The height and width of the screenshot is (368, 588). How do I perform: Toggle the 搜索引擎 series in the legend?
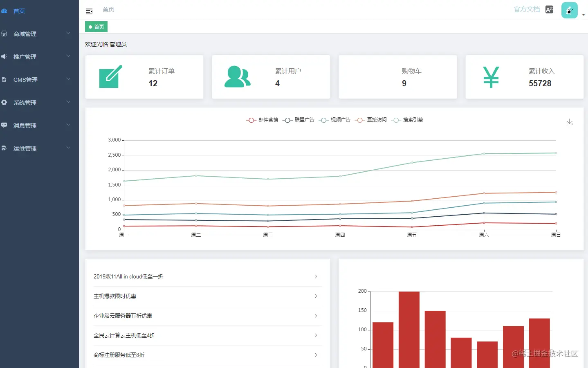pyautogui.click(x=407, y=120)
